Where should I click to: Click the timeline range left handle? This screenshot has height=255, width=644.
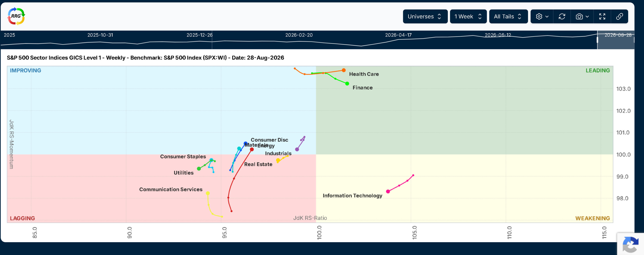coord(598,40)
